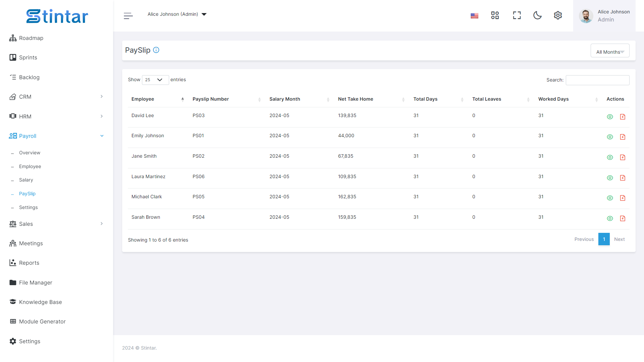Enter fullscreen mode via the header icon
The image size is (644, 362).
pos(517,15)
